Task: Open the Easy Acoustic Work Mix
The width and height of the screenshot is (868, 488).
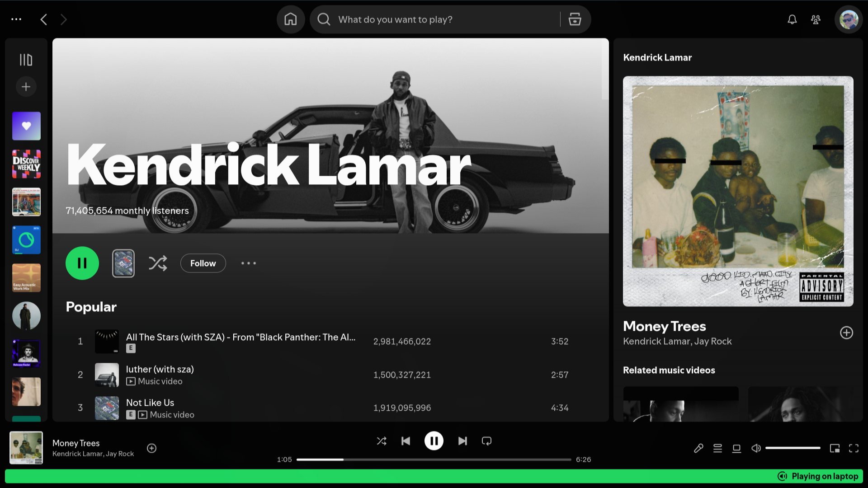Action: pos(26,278)
